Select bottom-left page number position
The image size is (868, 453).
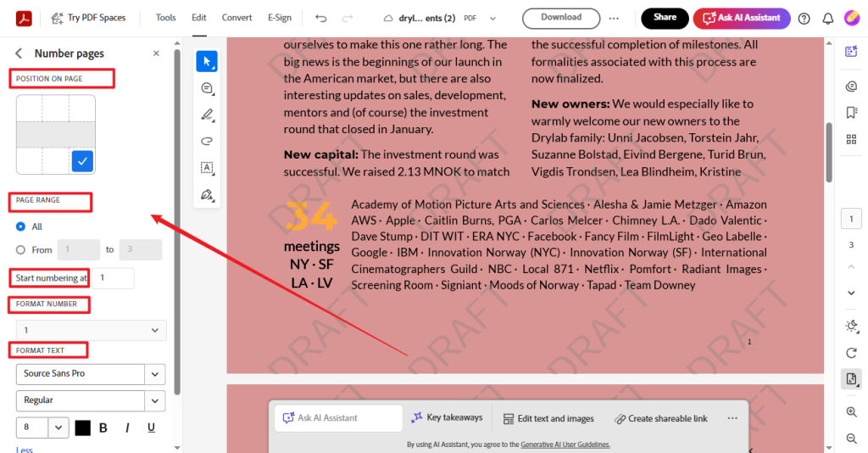click(30, 161)
